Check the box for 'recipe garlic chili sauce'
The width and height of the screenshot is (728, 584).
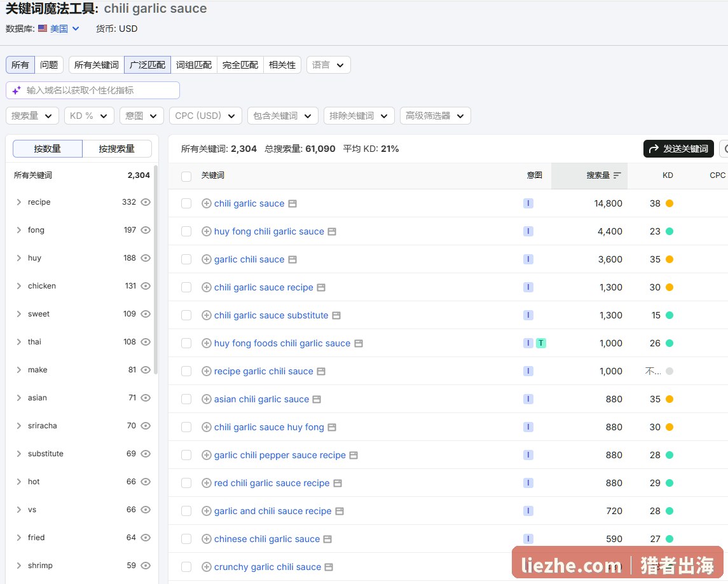point(186,372)
